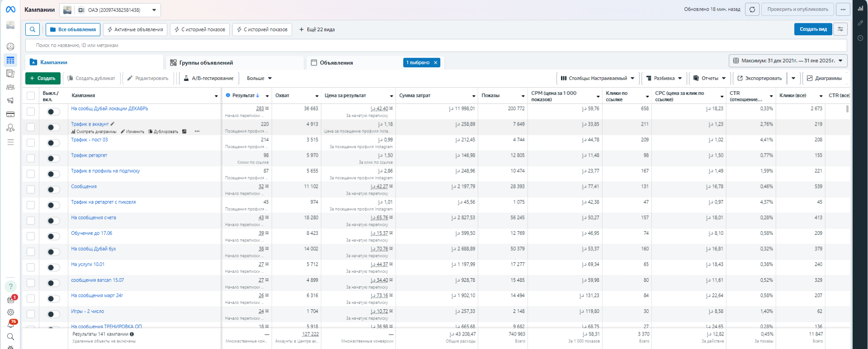Toggle campaign На услуги 10.01 on

point(53,268)
